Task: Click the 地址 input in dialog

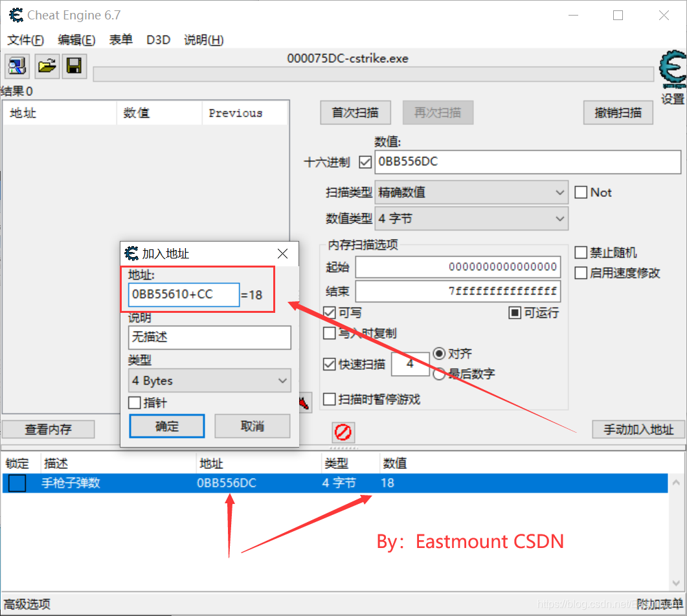Action: 184,295
